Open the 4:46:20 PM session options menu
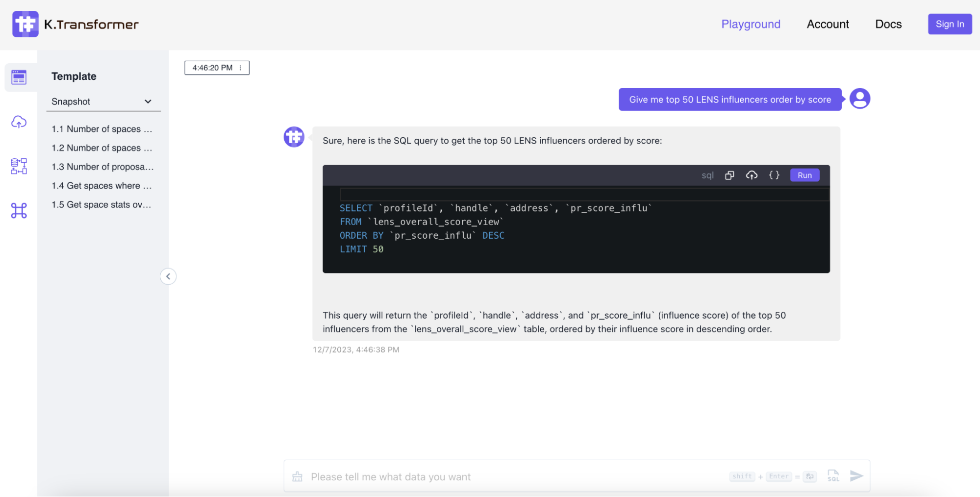The height and width of the screenshot is (497, 980). click(240, 68)
